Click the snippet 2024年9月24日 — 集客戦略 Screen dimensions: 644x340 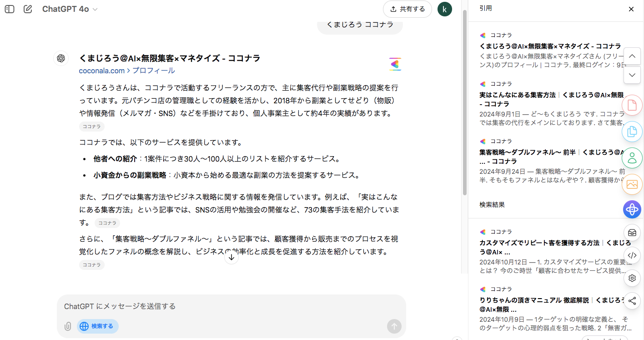(x=552, y=176)
